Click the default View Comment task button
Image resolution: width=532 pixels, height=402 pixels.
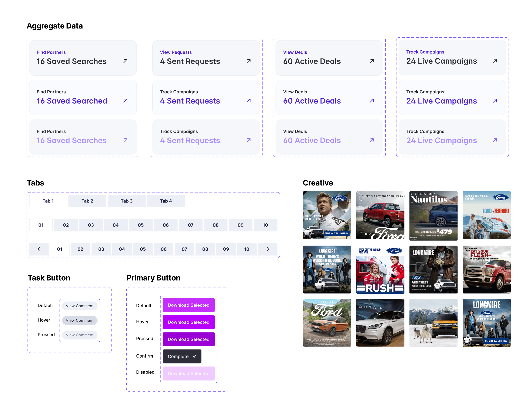click(x=80, y=306)
